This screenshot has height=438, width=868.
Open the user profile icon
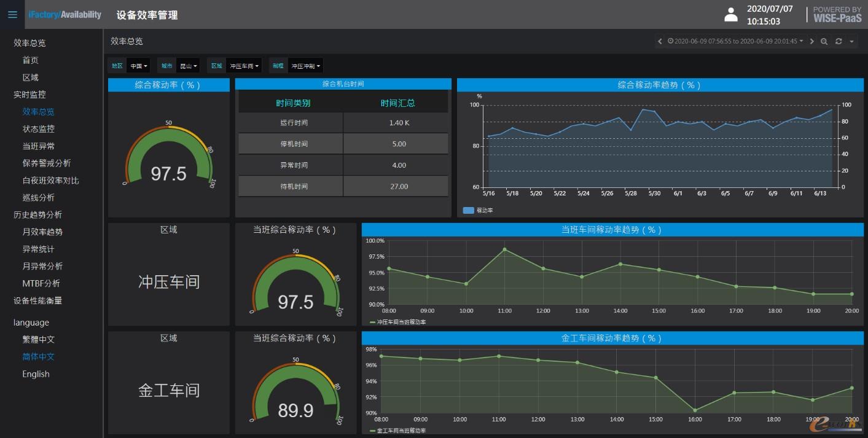(x=730, y=15)
